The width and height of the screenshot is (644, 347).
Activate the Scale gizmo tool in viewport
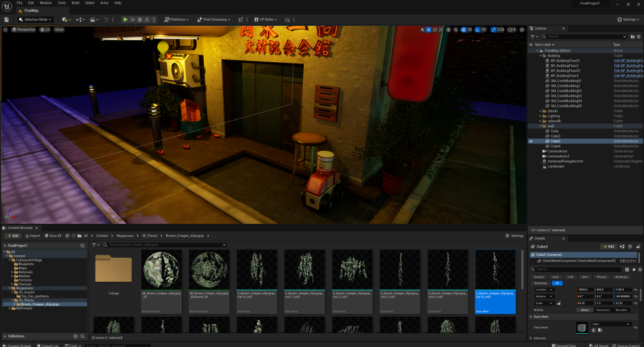(441, 30)
